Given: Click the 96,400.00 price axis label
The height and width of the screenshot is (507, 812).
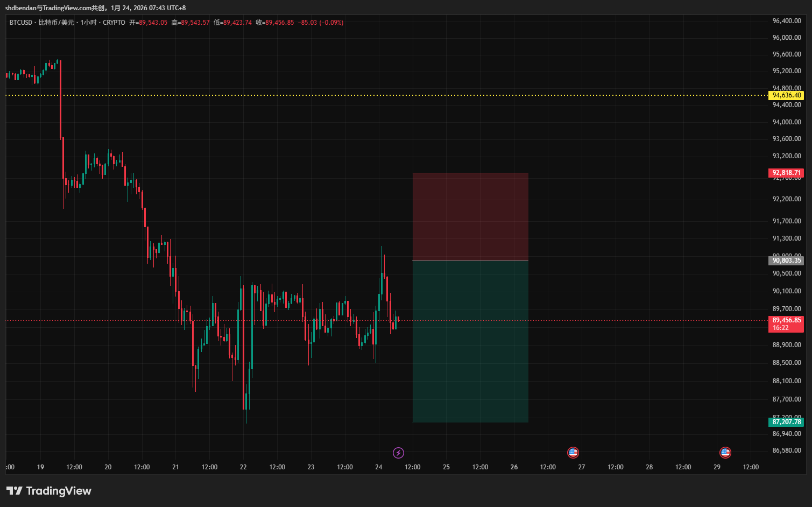Looking at the screenshot, I should [787, 21].
